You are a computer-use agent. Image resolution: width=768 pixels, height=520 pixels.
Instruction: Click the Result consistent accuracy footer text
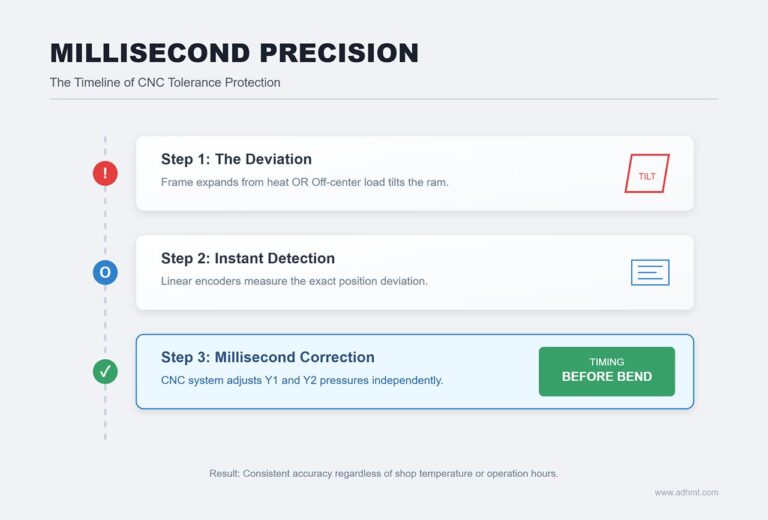383,472
